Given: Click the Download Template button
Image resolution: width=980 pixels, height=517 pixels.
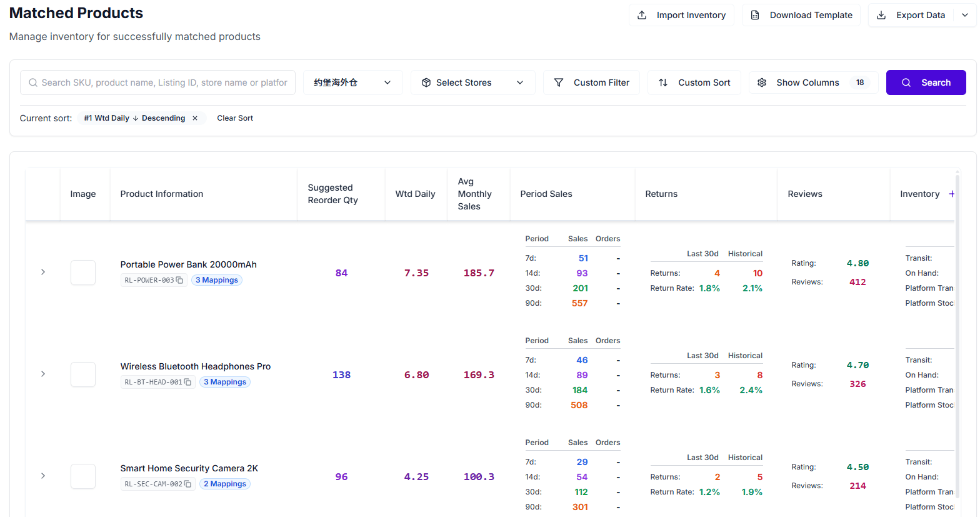Looking at the screenshot, I should point(801,15).
